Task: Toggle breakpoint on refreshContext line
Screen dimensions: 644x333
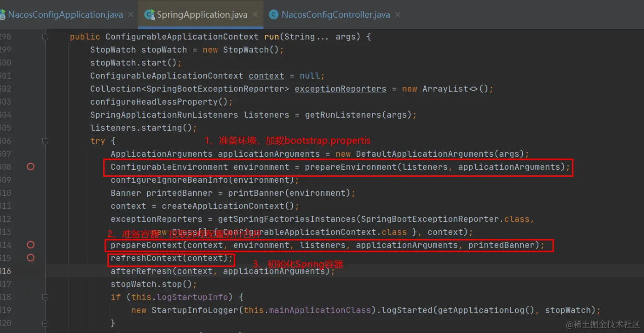Action: click(31, 258)
